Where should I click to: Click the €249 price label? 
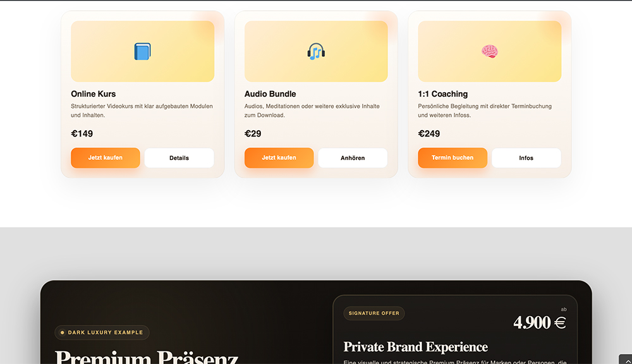429,134
